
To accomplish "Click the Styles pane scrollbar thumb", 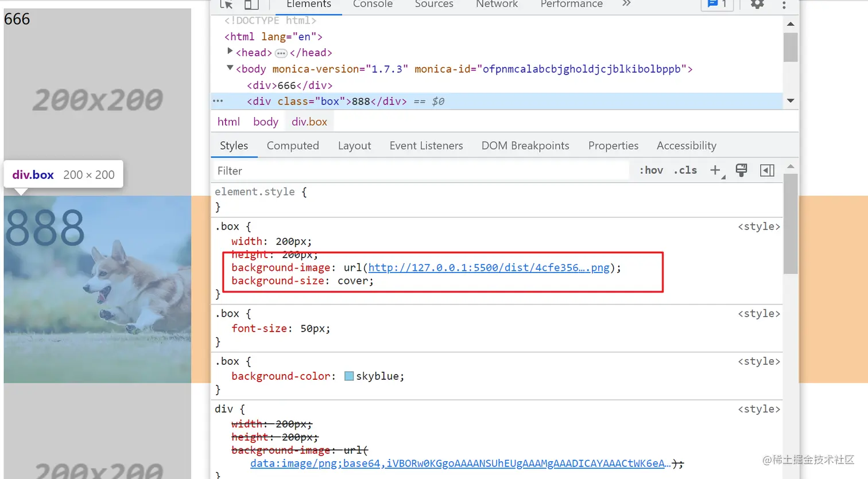I will 790,224.
